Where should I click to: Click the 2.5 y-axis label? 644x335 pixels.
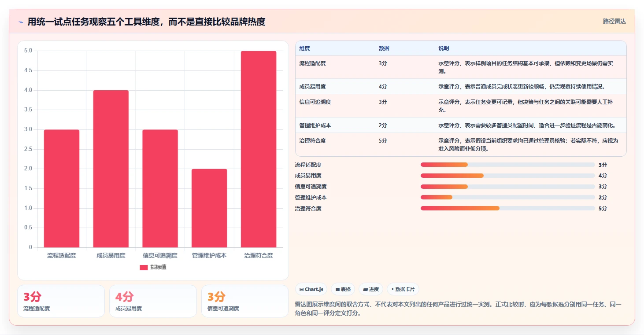coord(28,149)
